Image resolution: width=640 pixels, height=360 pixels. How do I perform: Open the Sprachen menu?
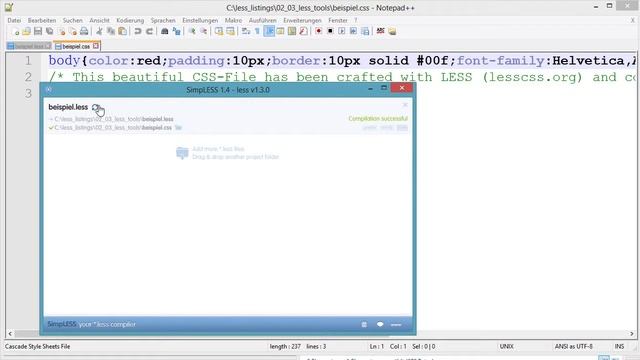163,20
